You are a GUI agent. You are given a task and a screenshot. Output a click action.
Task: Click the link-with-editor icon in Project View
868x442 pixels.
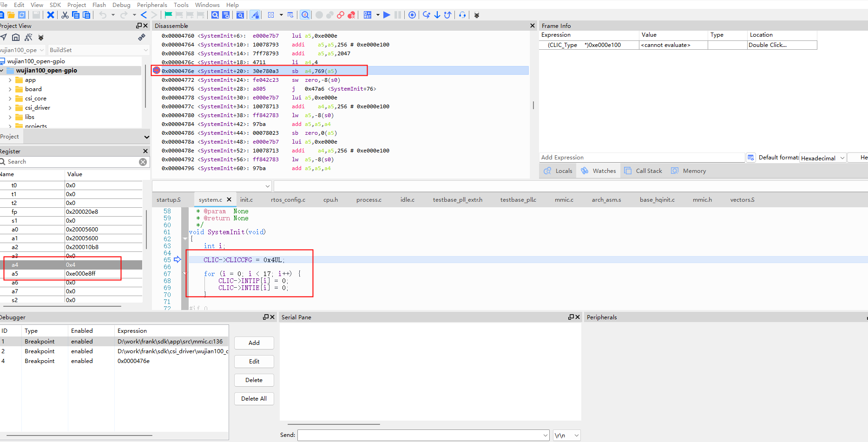click(x=142, y=37)
